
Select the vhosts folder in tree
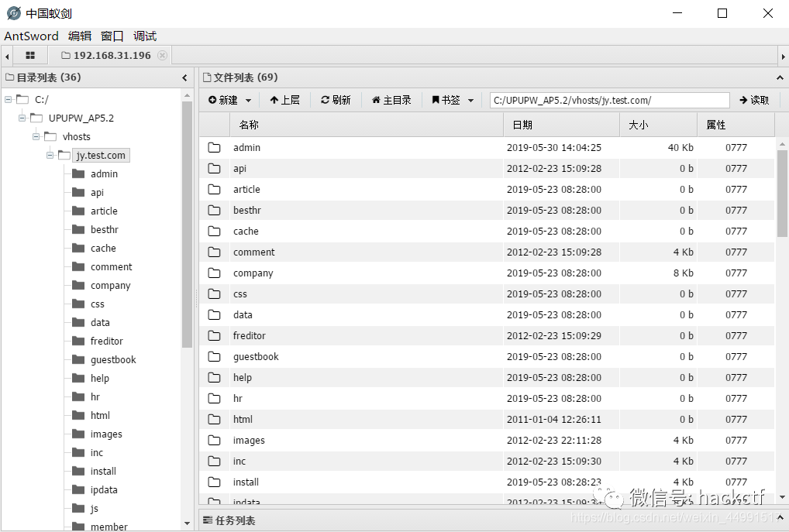tap(77, 137)
